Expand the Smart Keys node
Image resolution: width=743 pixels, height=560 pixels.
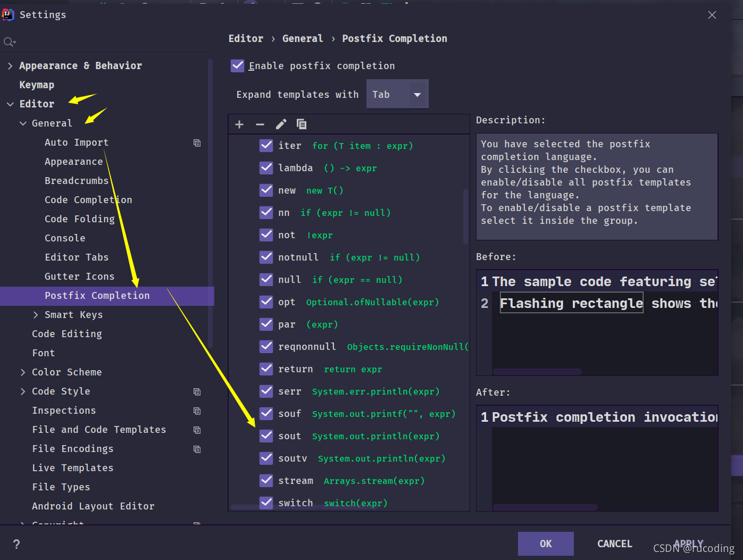[x=36, y=315]
